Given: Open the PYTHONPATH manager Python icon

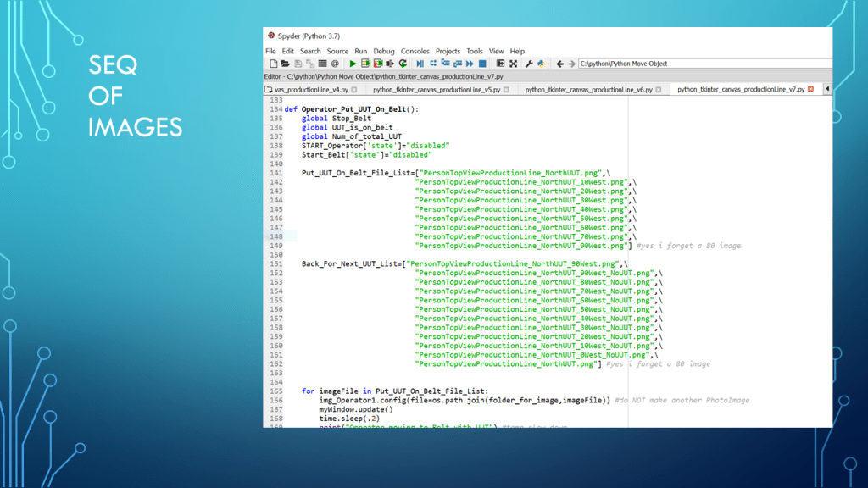Looking at the screenshot, I should pos(541,64).
